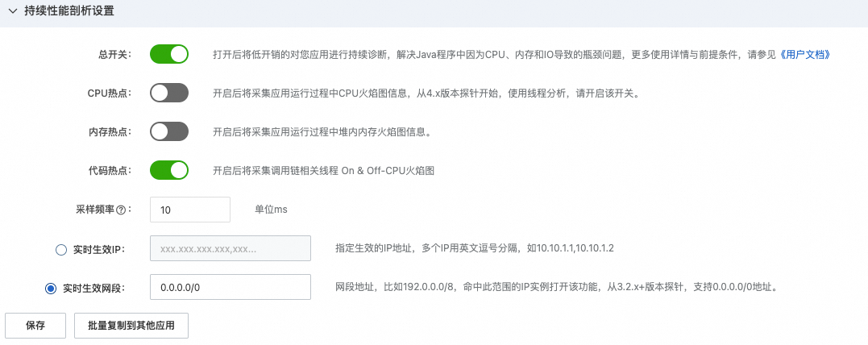Image resolution: width=868 pixels, height=345 pixels.
Task: Click the 实时生效IP address input box
Action: (x=230, y=249)
